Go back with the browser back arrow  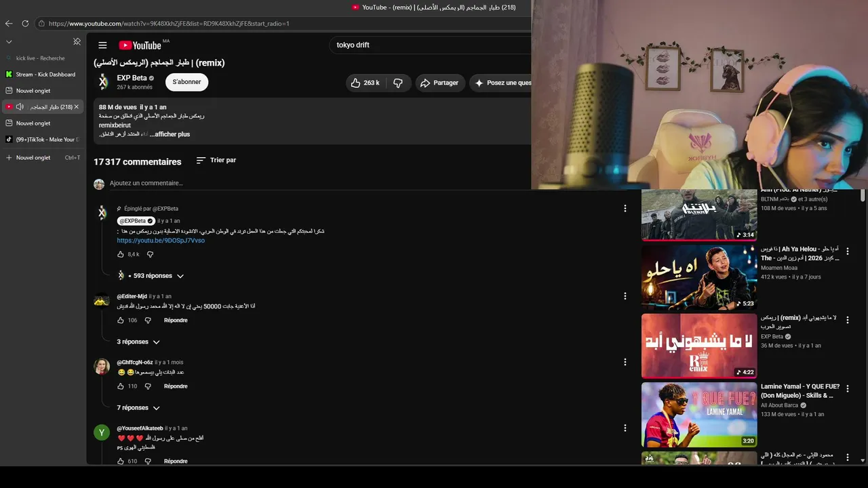(9, 24)
